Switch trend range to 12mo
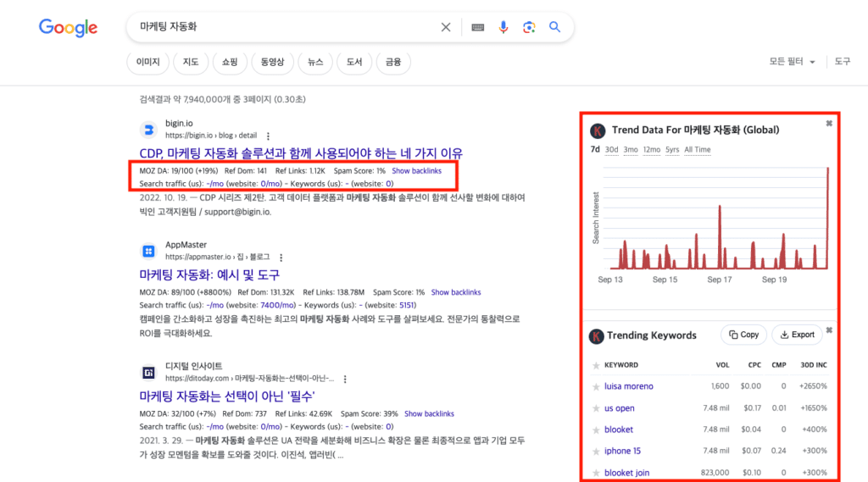Viewport: 868px width, 482px height. (x=652, y=150)
